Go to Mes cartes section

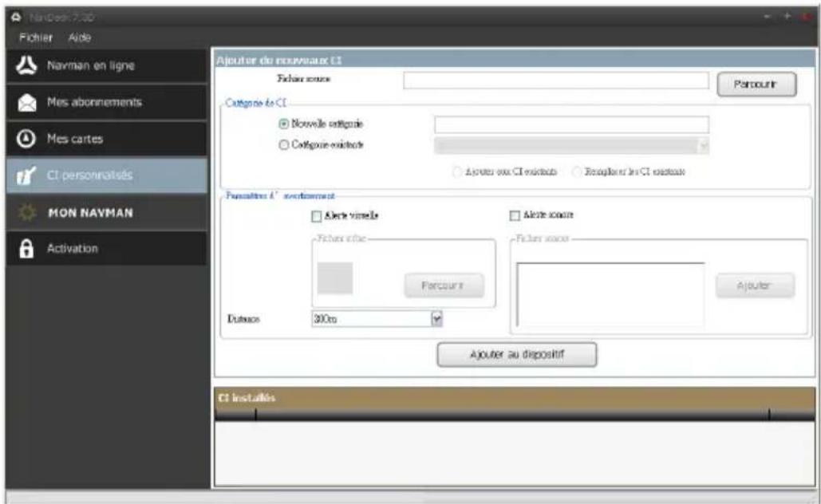[x=107, y=139]
